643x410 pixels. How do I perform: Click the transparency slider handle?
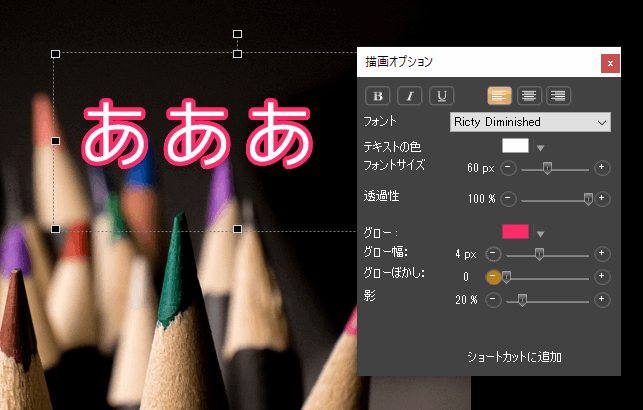pos(588,199)
